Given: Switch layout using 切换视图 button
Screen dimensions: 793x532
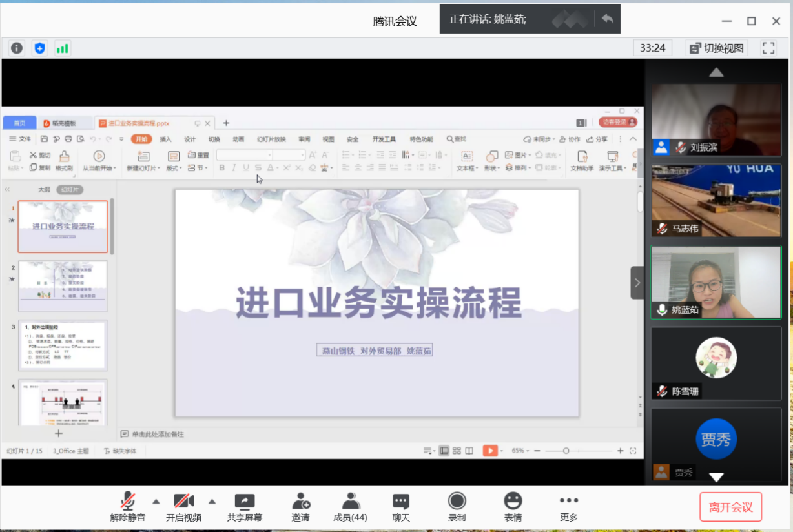Looking at the screenshot, I should 717,48.
